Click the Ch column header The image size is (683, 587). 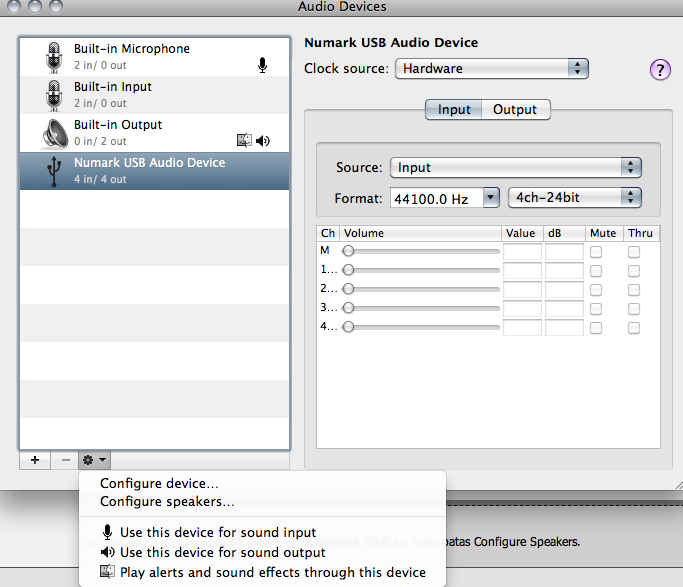[328, 233]
